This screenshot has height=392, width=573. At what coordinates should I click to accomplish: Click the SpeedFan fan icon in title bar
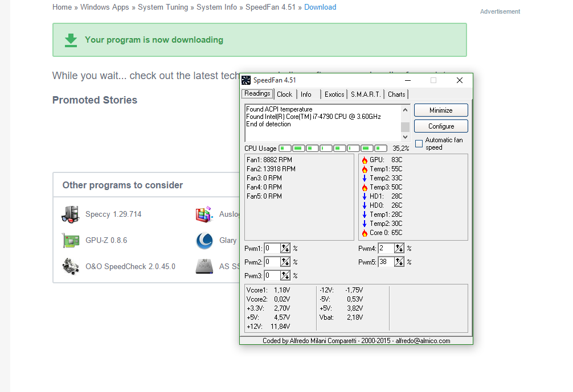(246, 80)
